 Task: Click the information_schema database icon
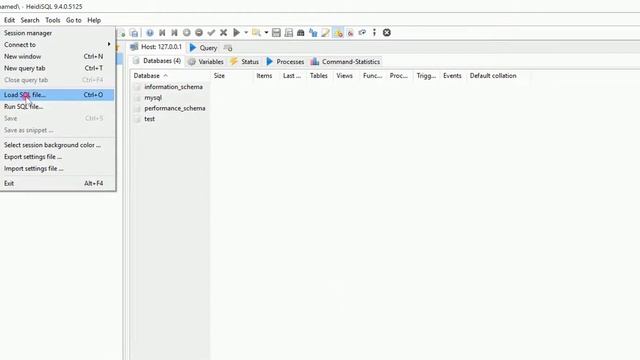[137, 87]
